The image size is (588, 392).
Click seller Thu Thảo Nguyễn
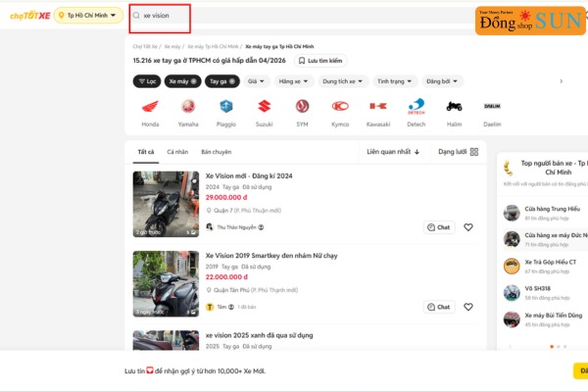click(x=236, y=227)
